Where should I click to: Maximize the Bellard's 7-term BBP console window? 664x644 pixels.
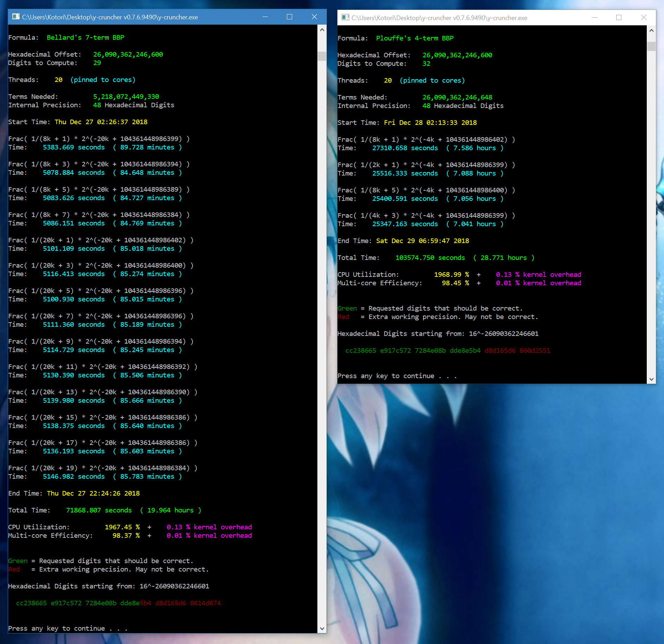coord(289,17)
